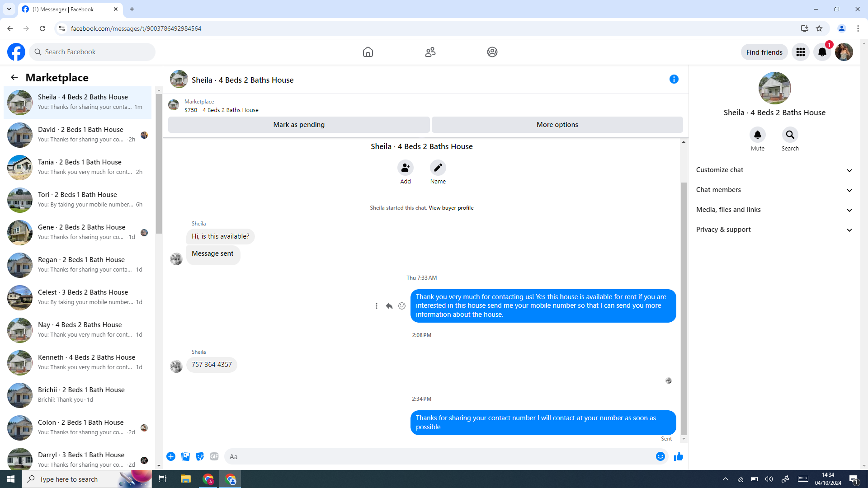The image size is (868, 488).
Task: Open Brichii · 2 Beds 1 Bath House chat
Action: coord(78,395)
